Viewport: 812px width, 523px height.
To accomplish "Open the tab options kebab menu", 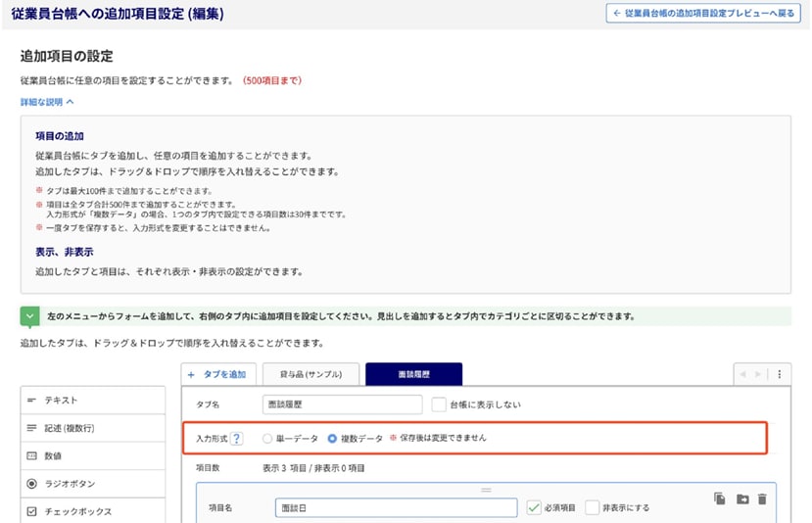I will point(780,374).
